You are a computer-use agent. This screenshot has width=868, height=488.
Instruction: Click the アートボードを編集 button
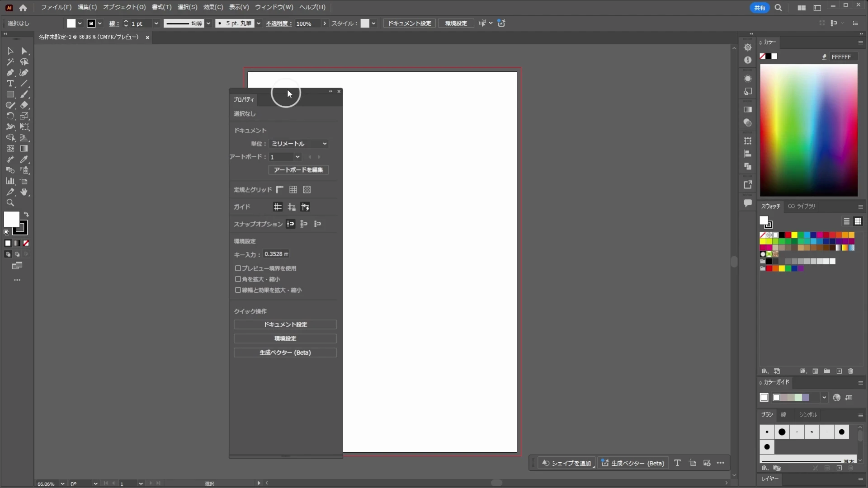click(298, 170)
